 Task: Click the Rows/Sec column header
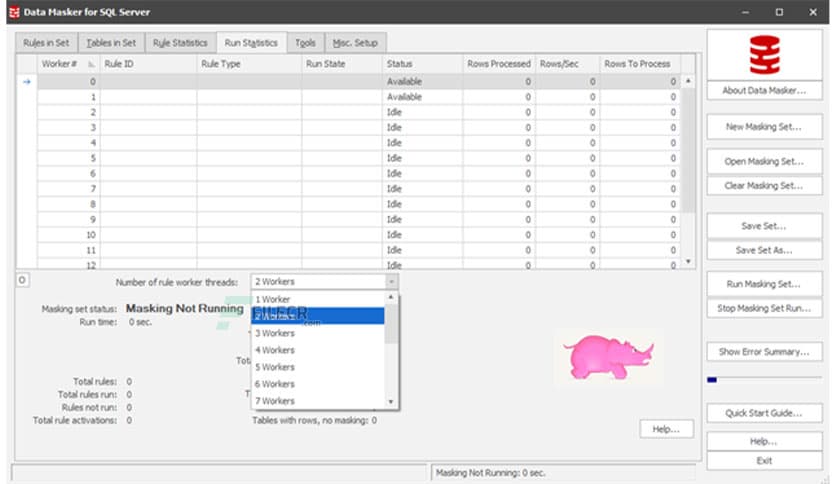tap(567, 64)
